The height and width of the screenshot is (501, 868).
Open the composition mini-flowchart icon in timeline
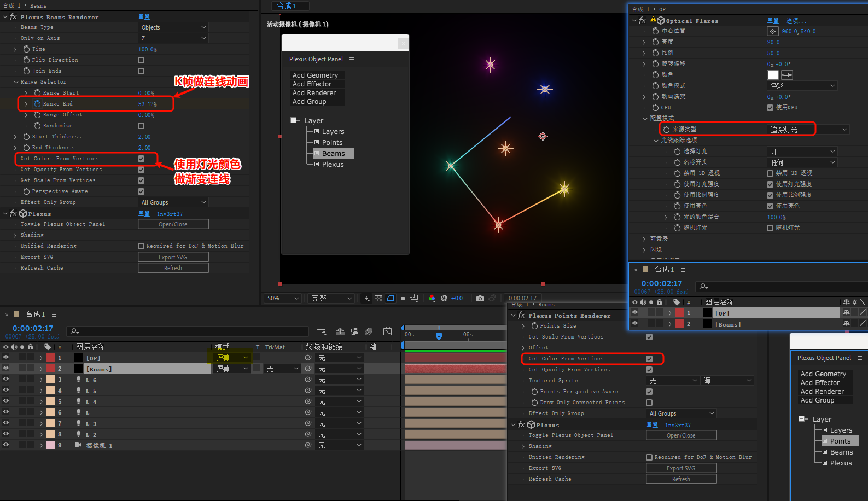pyautogui.click(x=322, y=331)
